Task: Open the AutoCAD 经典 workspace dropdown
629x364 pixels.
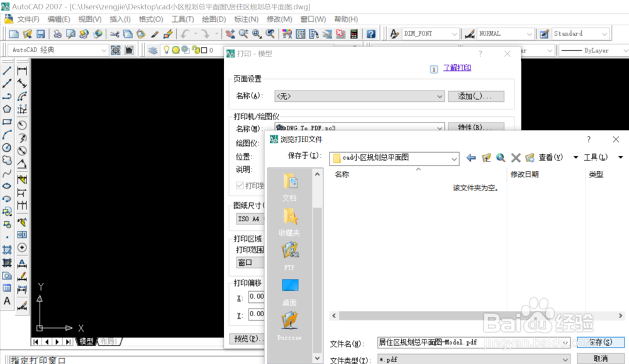Action: [58, 50]
